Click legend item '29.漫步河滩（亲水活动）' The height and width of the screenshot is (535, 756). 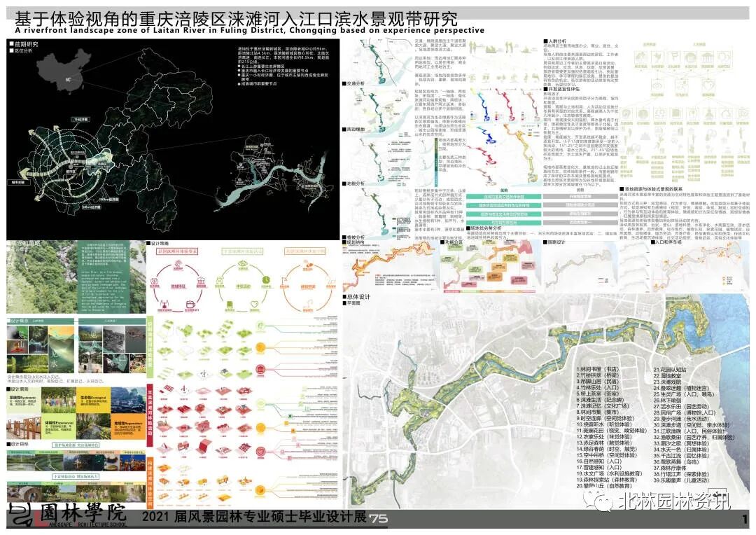tap(681, 419)
